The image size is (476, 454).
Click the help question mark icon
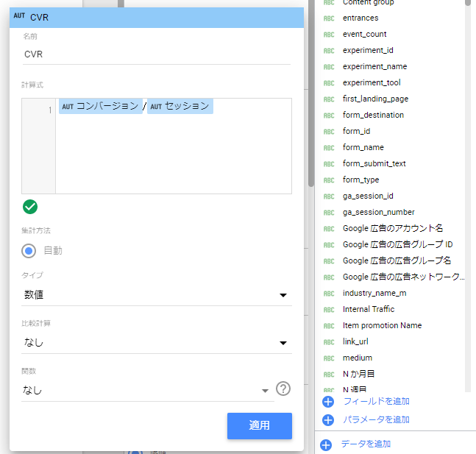282,389
